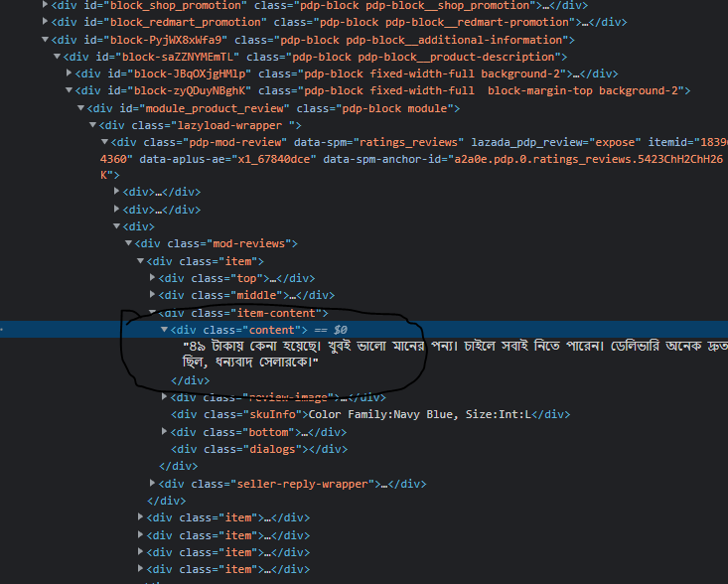The width and height of the screenshot is (728, 584).
Task: Expand the last visible item div
Action: pos(141,568)
